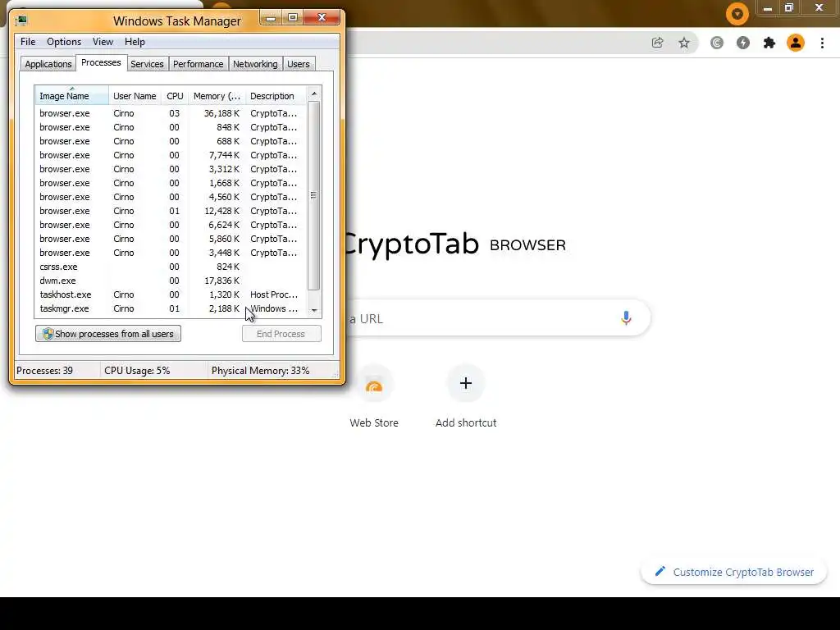Switch to the Applications tab
This screenshot has width=840, height=630.
48,64
